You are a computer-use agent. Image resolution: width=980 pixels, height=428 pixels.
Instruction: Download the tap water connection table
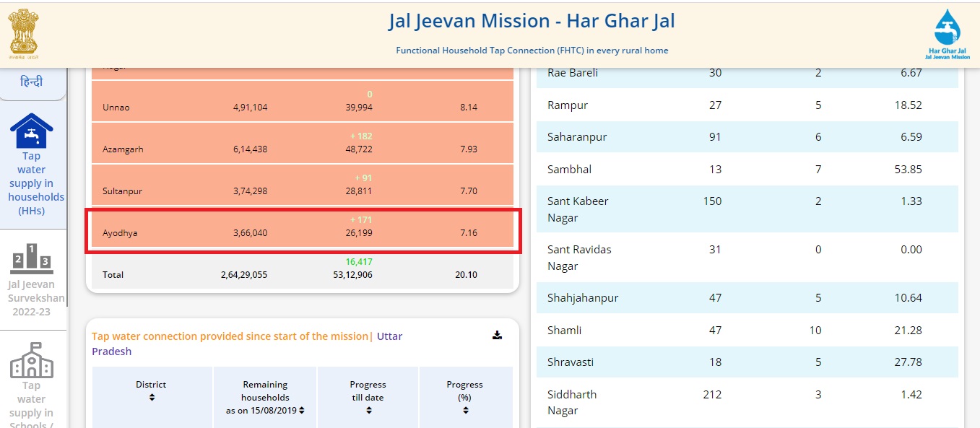[497, 335]
